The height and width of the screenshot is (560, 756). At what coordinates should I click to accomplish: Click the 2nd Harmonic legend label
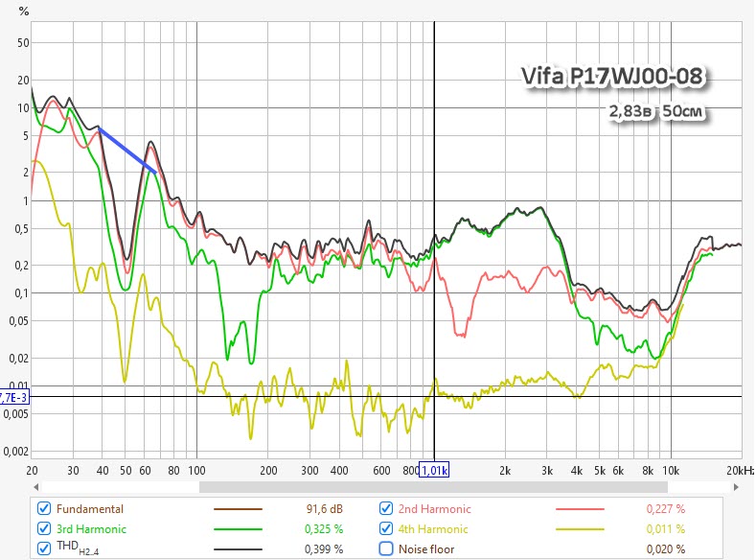click(x=434, y=509)
